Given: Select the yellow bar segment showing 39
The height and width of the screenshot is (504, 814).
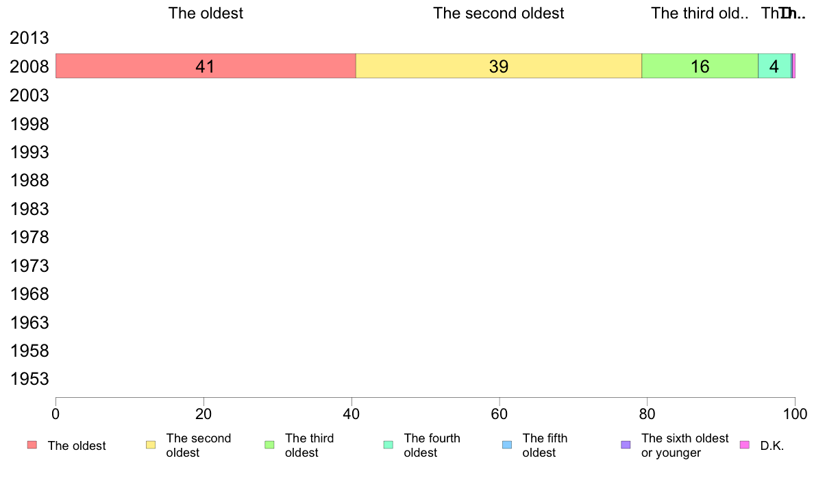Looking at the screenshot, I should 499,66.
